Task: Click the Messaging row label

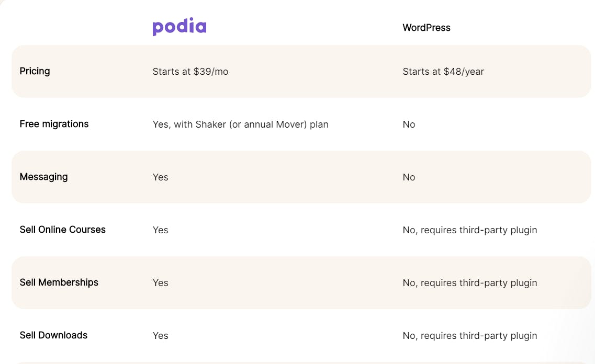Action: point(43,177)
